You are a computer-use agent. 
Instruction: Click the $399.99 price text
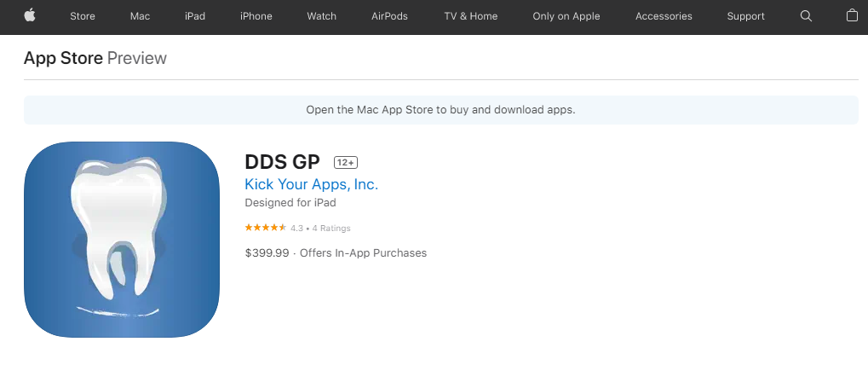pyautogui.click(x=267, y=253)
